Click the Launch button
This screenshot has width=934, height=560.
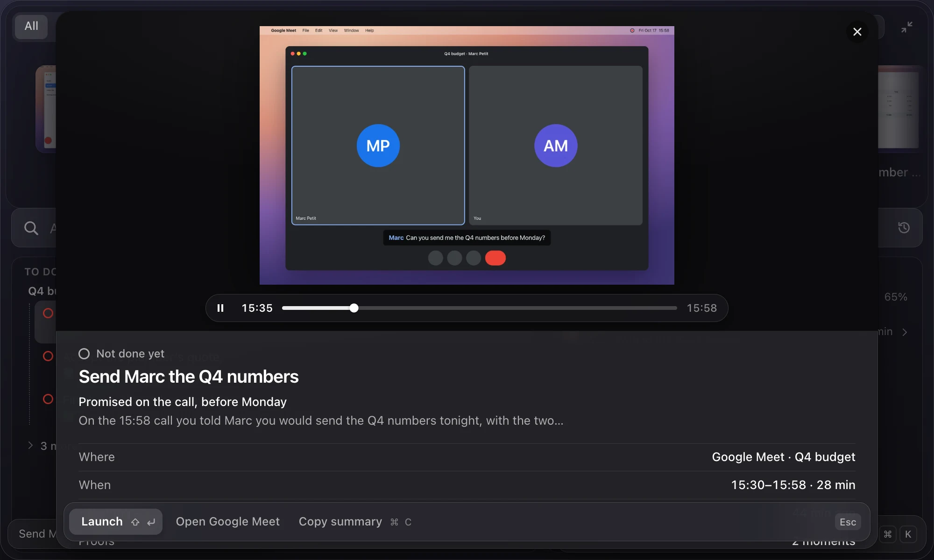click(x=116, y=522)
